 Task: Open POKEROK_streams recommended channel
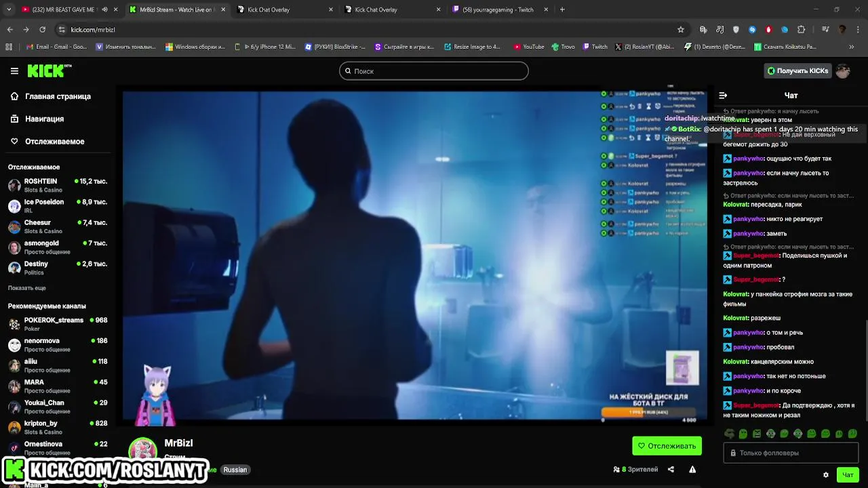click(58, 324)
